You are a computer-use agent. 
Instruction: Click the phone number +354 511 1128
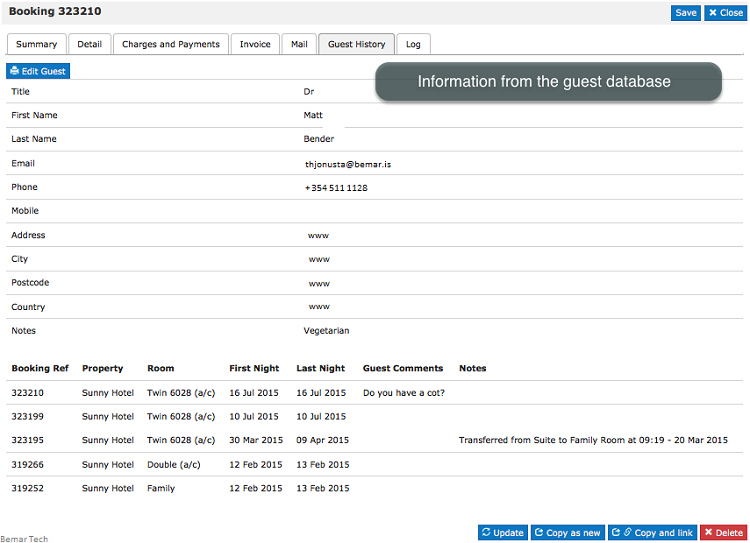(x=336, y=188)
